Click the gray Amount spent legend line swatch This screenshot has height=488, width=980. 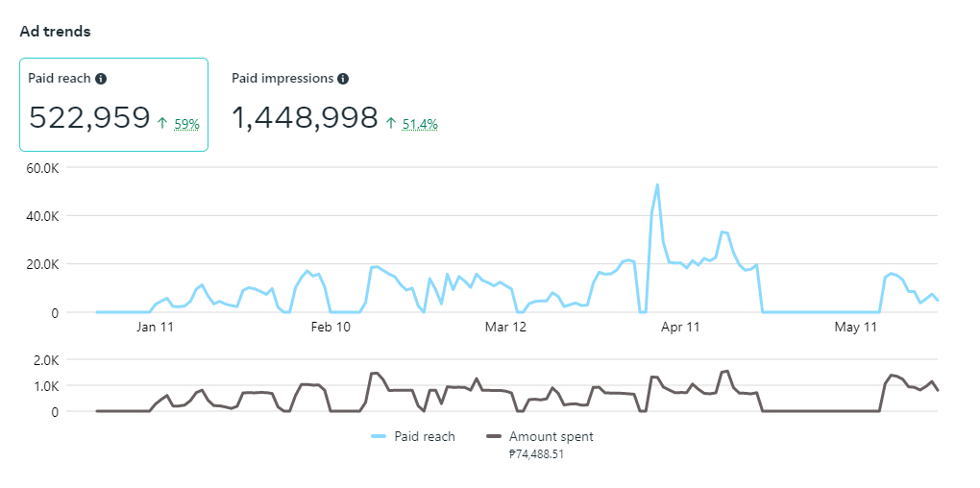tap(495, 436)
